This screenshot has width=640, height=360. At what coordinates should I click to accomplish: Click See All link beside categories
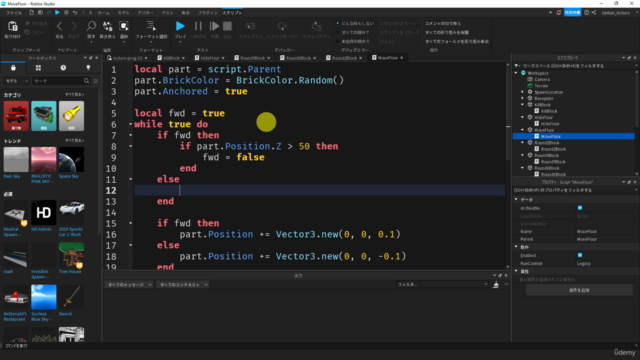click(x=75, y=94)
